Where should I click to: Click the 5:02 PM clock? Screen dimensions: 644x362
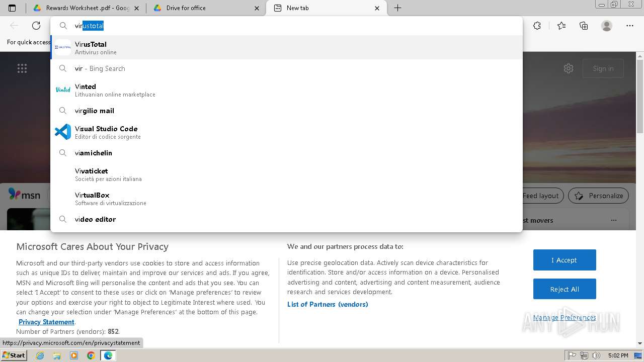tap(618, 355)
